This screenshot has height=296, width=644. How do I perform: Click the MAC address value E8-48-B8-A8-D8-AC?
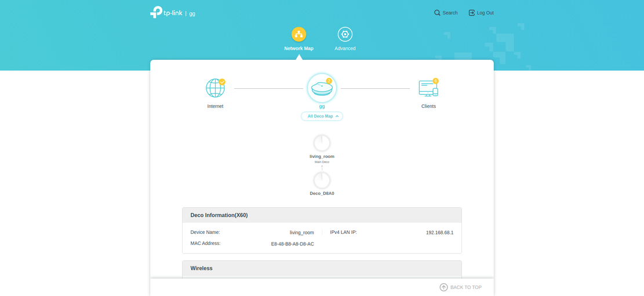pyautogui.click(x=292, y=244)
